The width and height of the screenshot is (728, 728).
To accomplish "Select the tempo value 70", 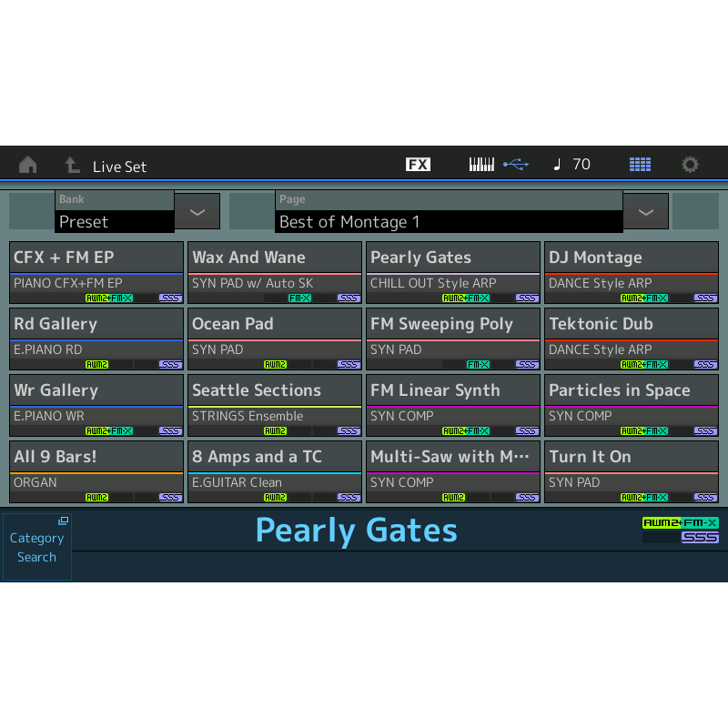I will (581, 165).
